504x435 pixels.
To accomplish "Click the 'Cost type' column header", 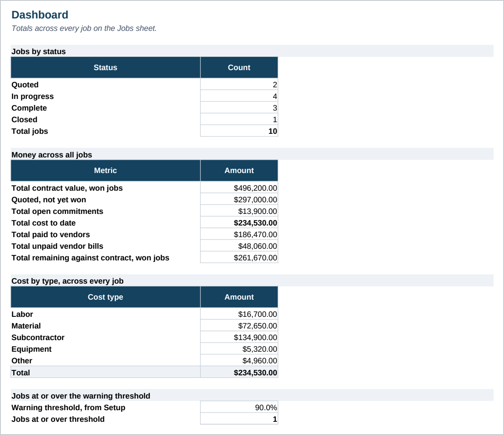I will [x=105, y=297].
